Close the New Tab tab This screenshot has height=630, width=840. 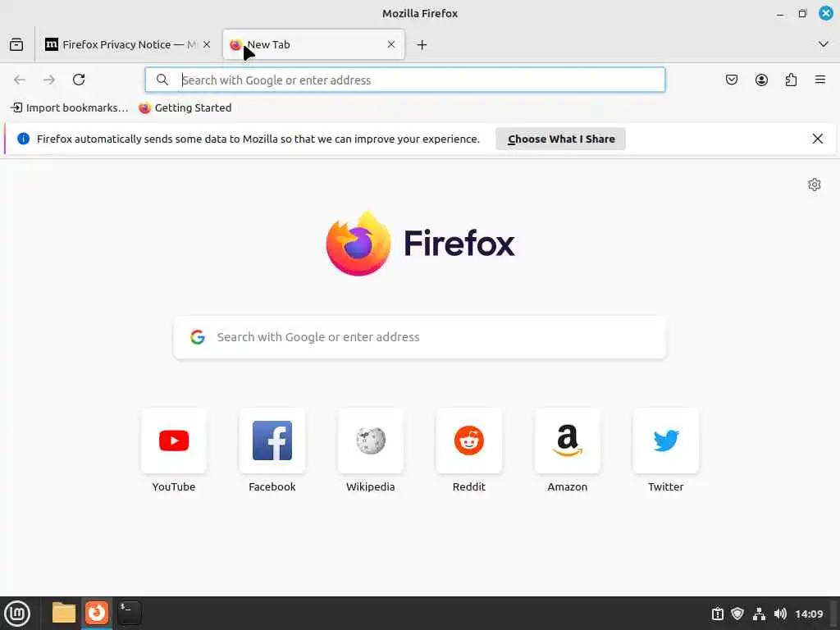[x=391, y=44]
